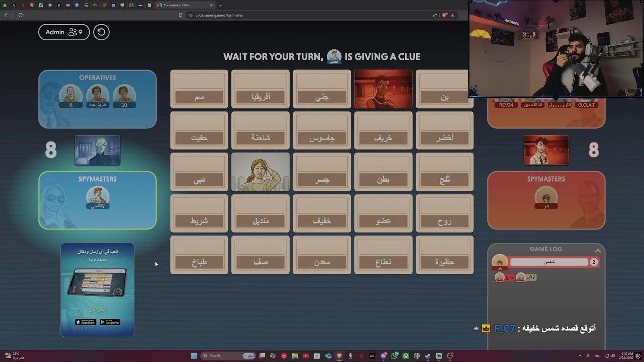The height and width of the screenshot is (362, 644).
Task: Bookmark this page icon
Action: pyautogui.click(x=180, y=15)
